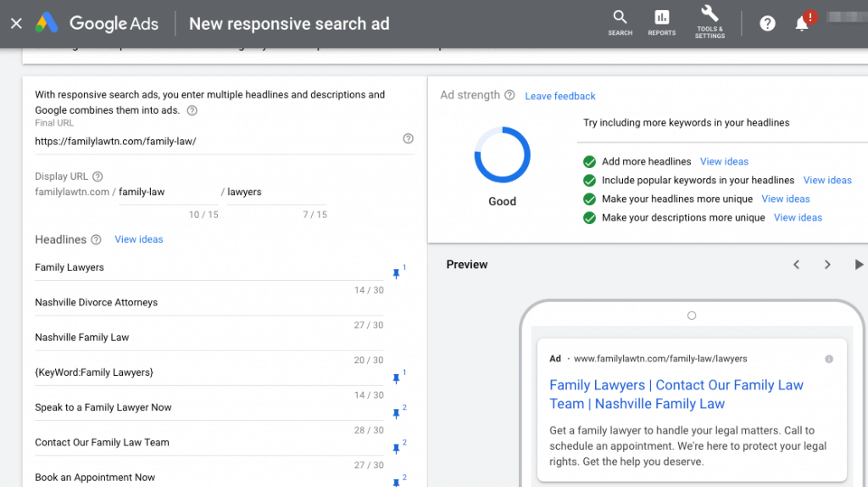Screen dimensions: 868x487
Task: Edit Contact Our Family Law Team headline
Action: 209,442
